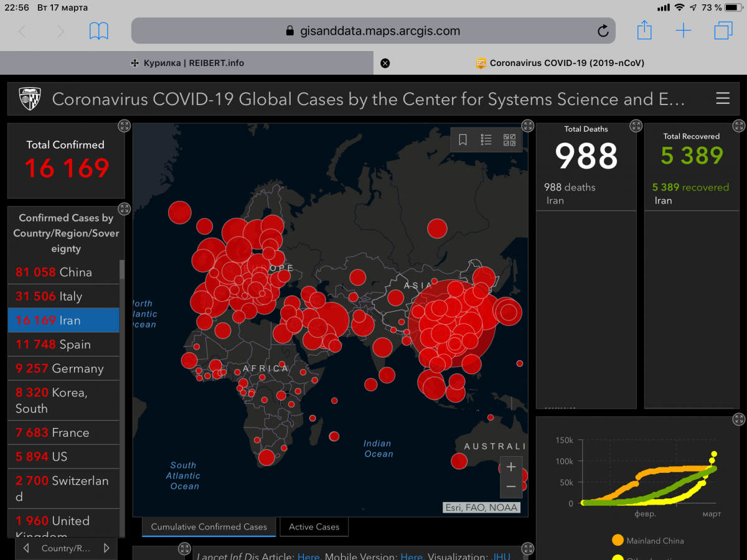This screenshot has width=747, height=560.
Task: Open the Safari share sheet icon
Action: (644, 29)
